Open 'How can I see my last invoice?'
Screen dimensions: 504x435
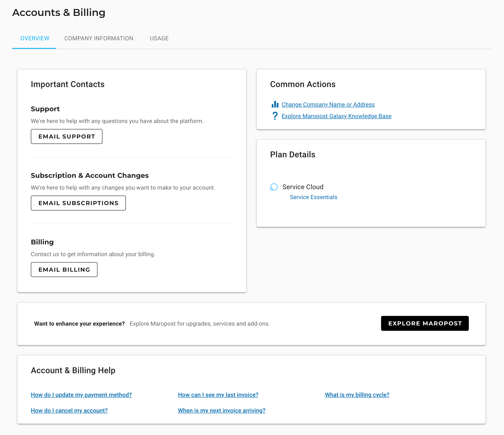pyautogui.click(x=218, y=395)
